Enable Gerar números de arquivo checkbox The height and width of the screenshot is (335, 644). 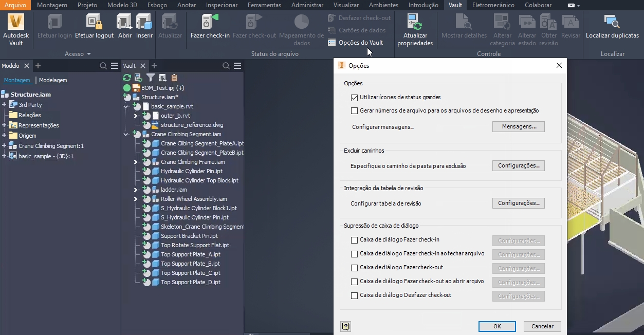[354, 110]
